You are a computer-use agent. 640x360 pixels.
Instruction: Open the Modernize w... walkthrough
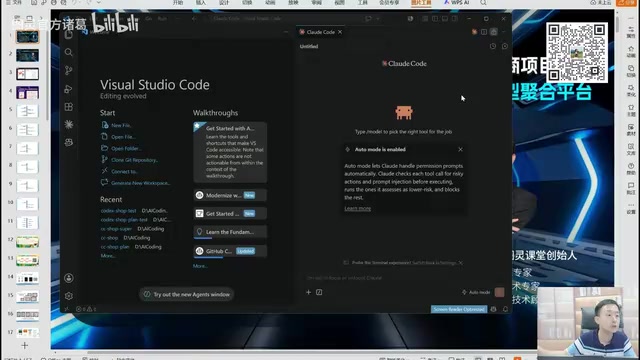230,195
